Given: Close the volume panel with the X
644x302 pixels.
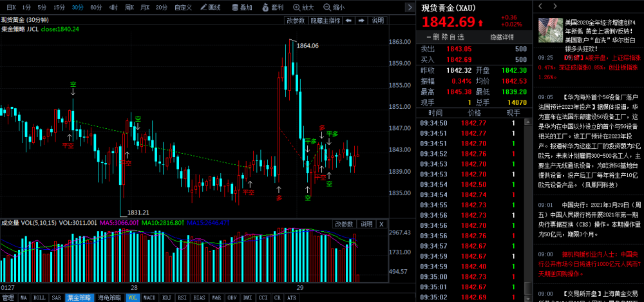Looking at the screenshot, I should pyautogui.click(x=381, y=224).
